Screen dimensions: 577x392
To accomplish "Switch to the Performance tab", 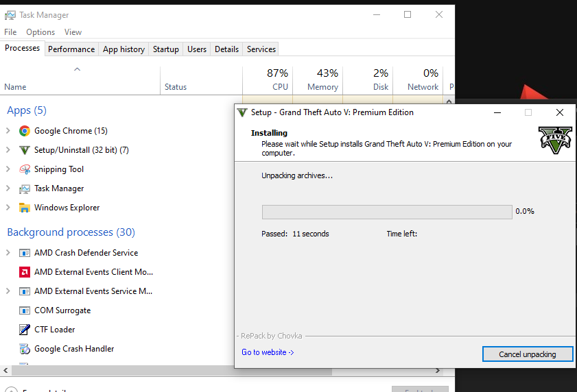I will 71,49.
